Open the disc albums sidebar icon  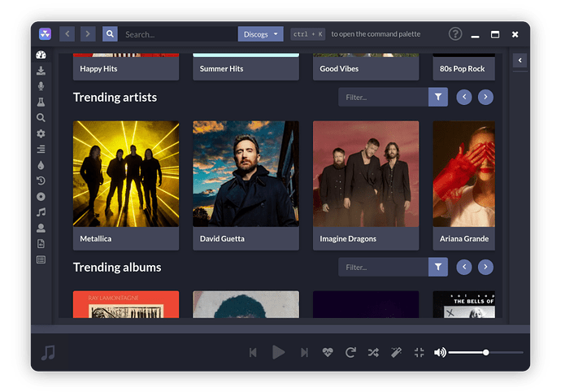(41, 197)
